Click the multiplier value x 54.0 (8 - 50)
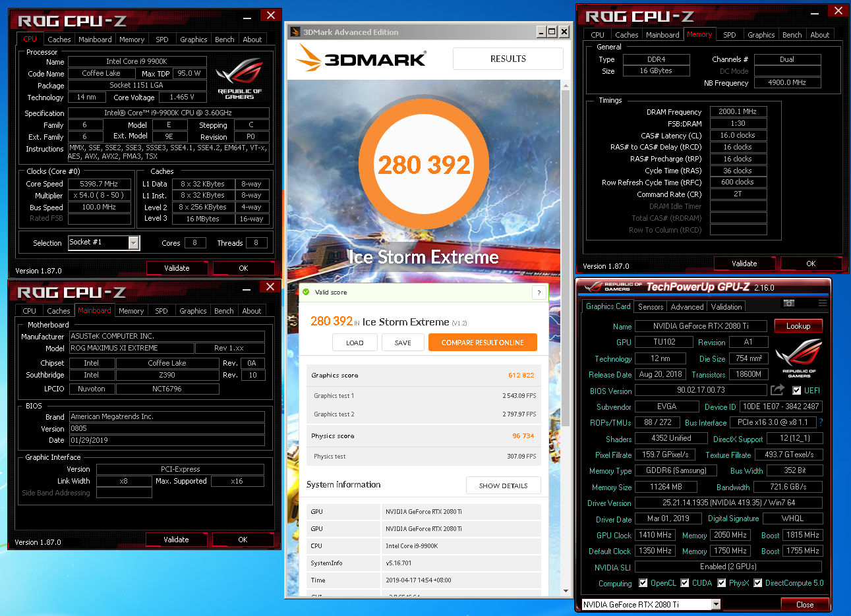 99,196
